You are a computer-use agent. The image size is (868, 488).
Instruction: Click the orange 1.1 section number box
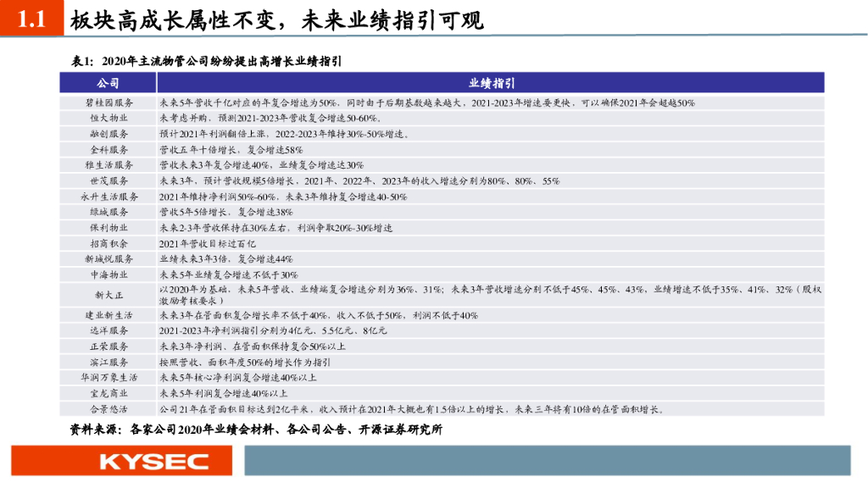click(x=31, y=19)
